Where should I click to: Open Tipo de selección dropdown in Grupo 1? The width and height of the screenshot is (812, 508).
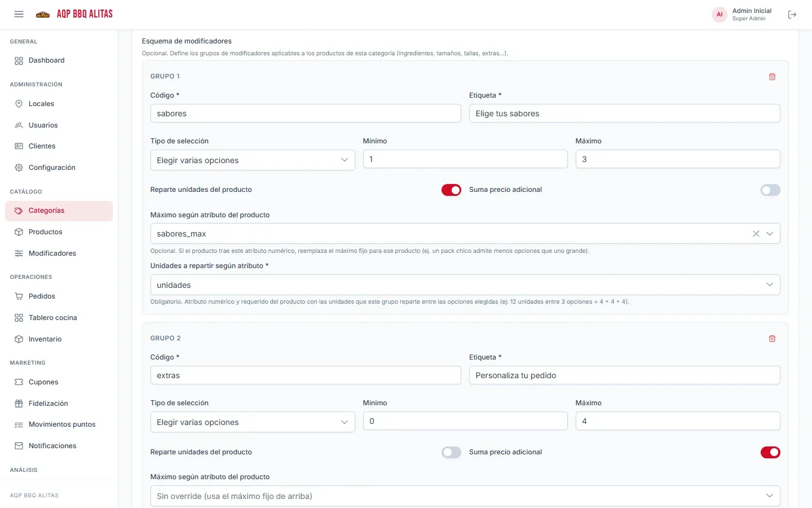[x=253, y=160]
